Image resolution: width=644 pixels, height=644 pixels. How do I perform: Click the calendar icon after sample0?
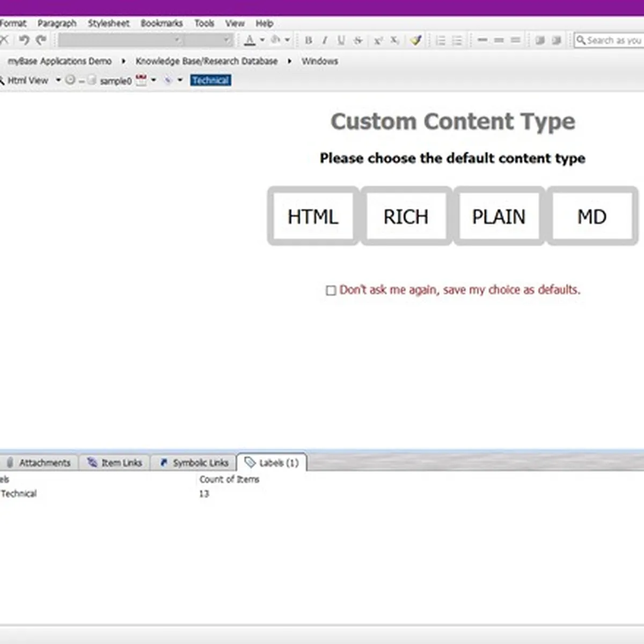pos(141,80)
